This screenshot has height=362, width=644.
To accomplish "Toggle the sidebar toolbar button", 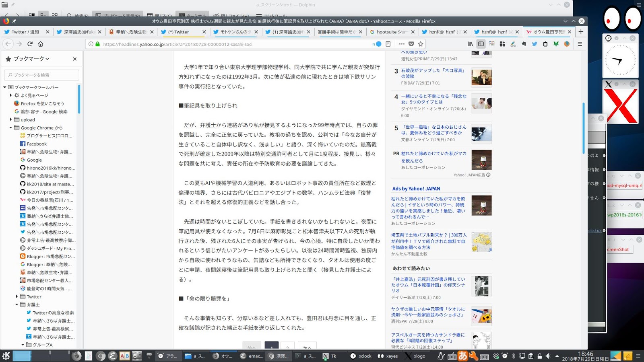I will coord(481,44).
